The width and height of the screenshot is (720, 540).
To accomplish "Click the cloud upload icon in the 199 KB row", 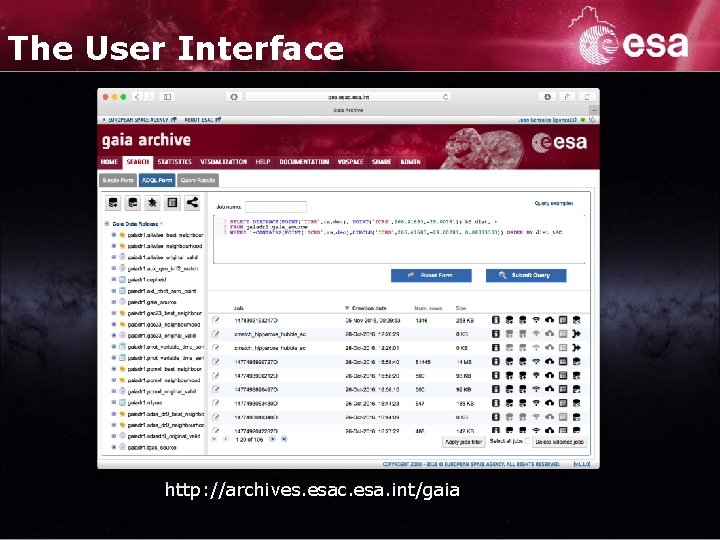I will coord(549,403).
